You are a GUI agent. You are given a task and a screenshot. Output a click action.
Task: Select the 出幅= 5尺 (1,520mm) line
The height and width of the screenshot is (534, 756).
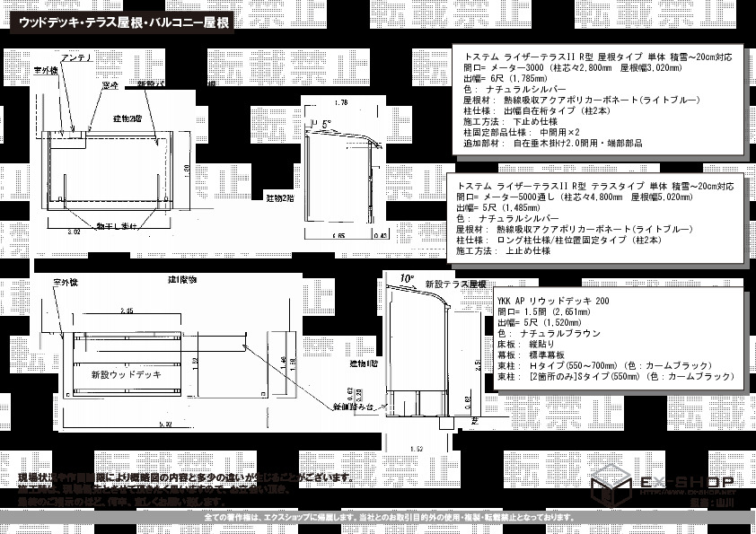pyautogui.click(x=539, y=322)
